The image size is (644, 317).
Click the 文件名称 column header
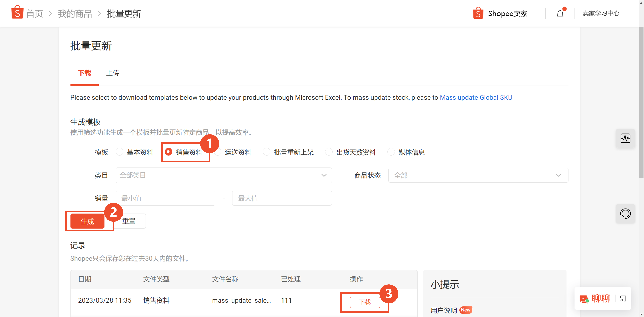coord(225,279)
